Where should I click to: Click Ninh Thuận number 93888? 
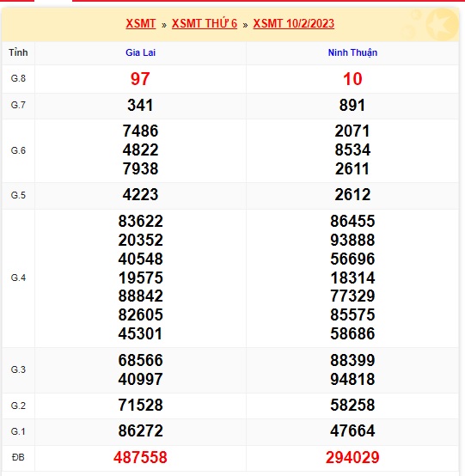[x=352, y=240]
